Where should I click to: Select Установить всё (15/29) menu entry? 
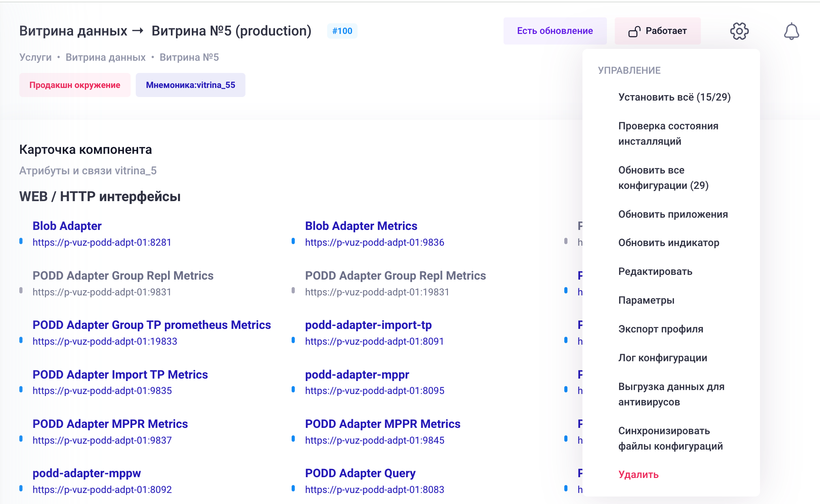click(674, 97)
